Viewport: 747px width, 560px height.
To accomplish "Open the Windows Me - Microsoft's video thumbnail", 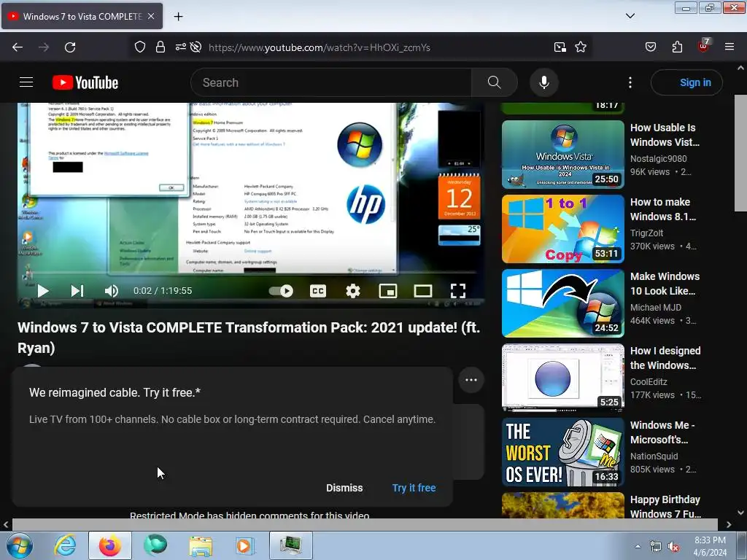I will tap(563, 451).
